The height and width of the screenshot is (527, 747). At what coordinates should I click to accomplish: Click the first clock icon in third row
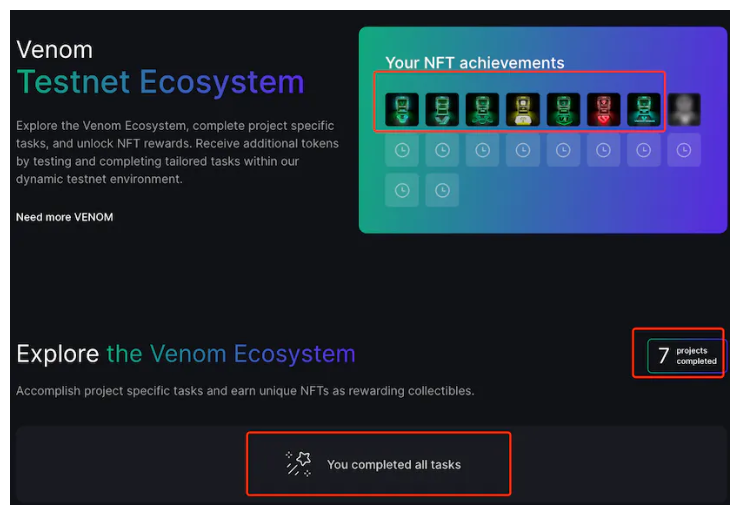click(x=402, y=190)
